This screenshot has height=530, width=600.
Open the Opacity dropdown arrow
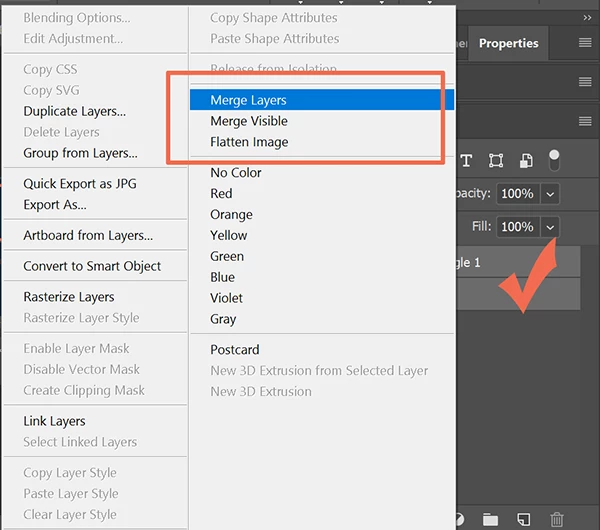550,194
